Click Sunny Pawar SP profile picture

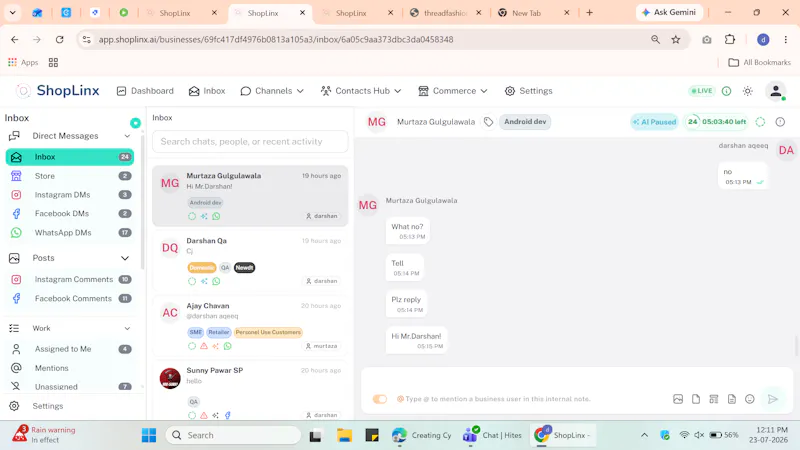(170, 378)
